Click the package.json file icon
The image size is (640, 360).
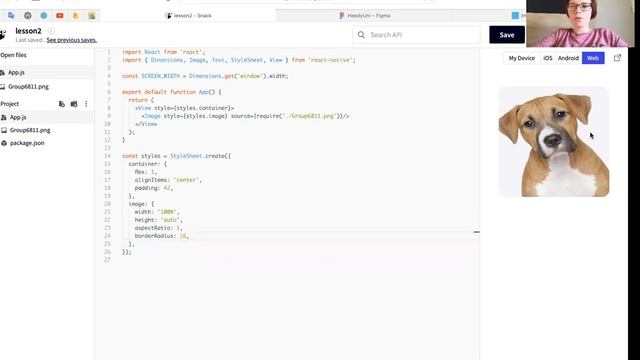(4, 143)
